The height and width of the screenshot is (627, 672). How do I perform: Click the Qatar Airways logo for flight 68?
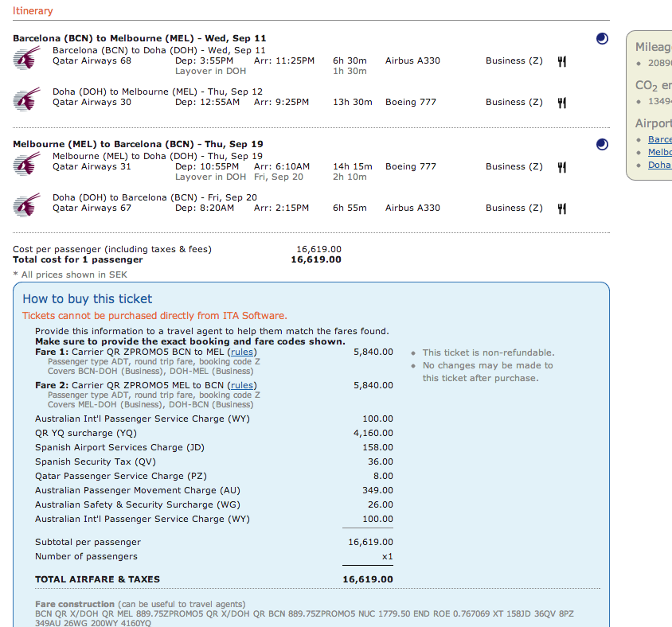click(26, 58)
